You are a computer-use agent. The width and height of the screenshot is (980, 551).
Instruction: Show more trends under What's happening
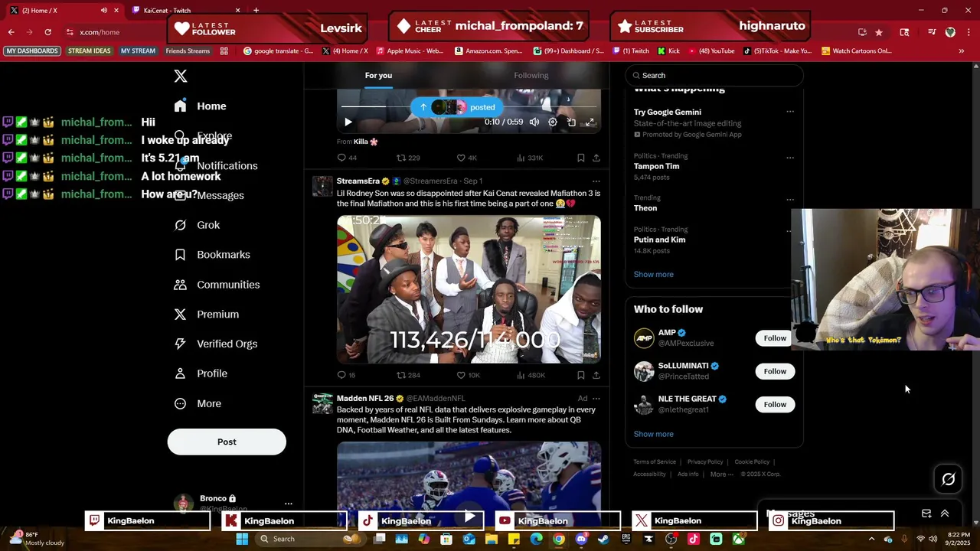(654, 274)
